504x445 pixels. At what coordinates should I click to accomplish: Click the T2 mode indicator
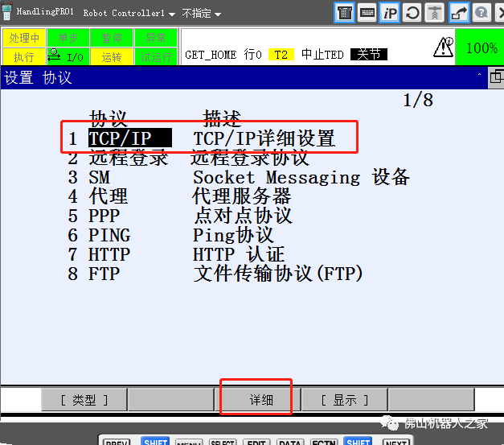pyautogui.click(x=281, y=55)
